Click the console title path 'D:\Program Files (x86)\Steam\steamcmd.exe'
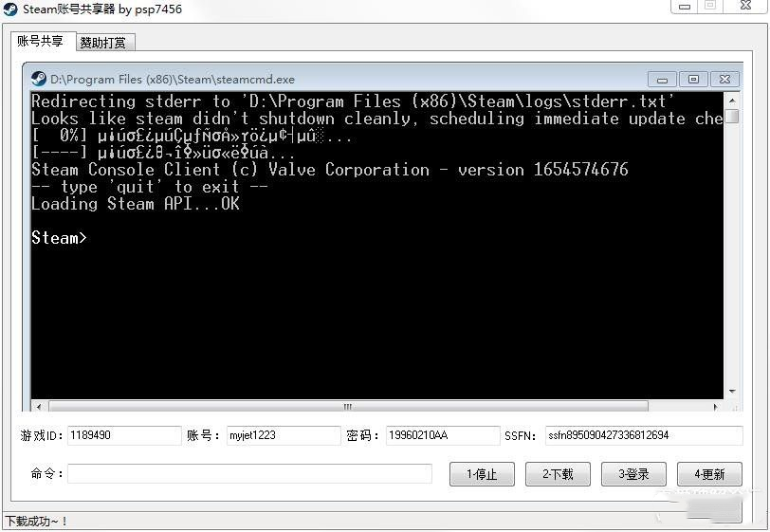The height and width of the screenshot is (532, 770). point(173,80)
